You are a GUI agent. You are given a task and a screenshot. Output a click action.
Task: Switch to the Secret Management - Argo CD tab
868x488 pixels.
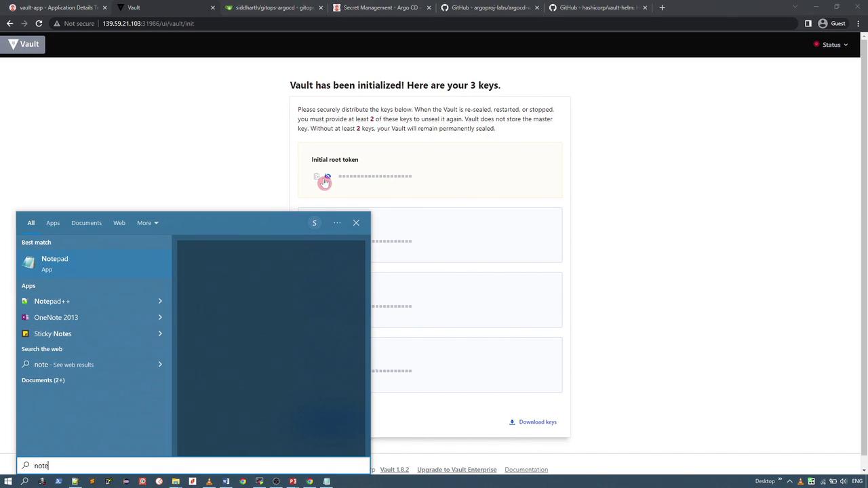[382, 7]
